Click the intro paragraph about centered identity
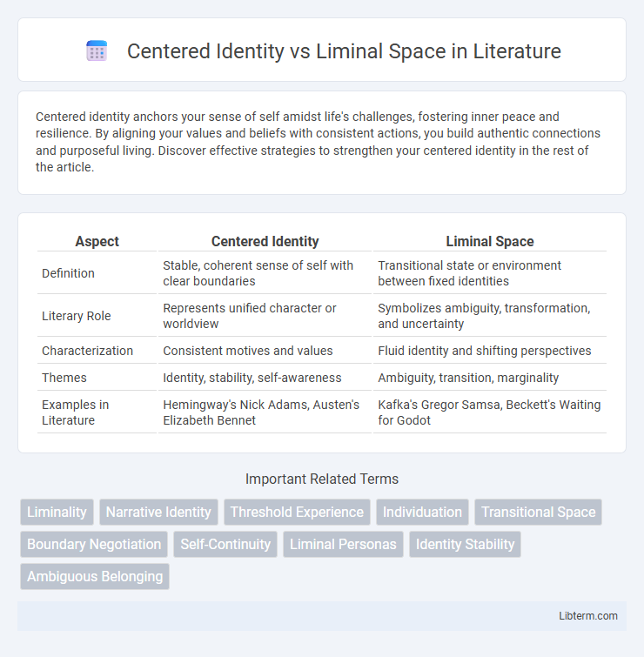 [x=318, y=142]
